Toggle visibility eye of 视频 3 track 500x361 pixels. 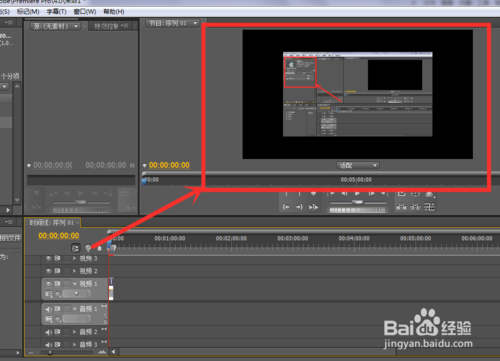[49, 258]
